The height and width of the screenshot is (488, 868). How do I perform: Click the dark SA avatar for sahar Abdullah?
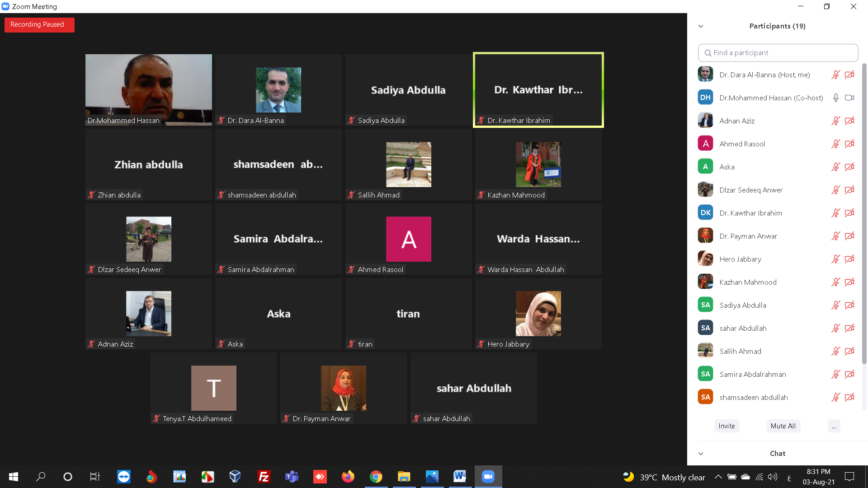pyautogui.click(x=705, y=328)
